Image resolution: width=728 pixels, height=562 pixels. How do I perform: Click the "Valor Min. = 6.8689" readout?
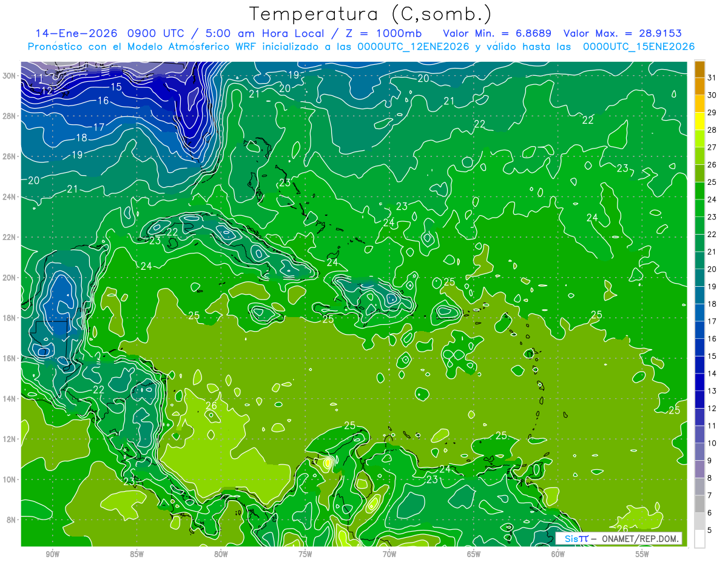coord(497,33)
